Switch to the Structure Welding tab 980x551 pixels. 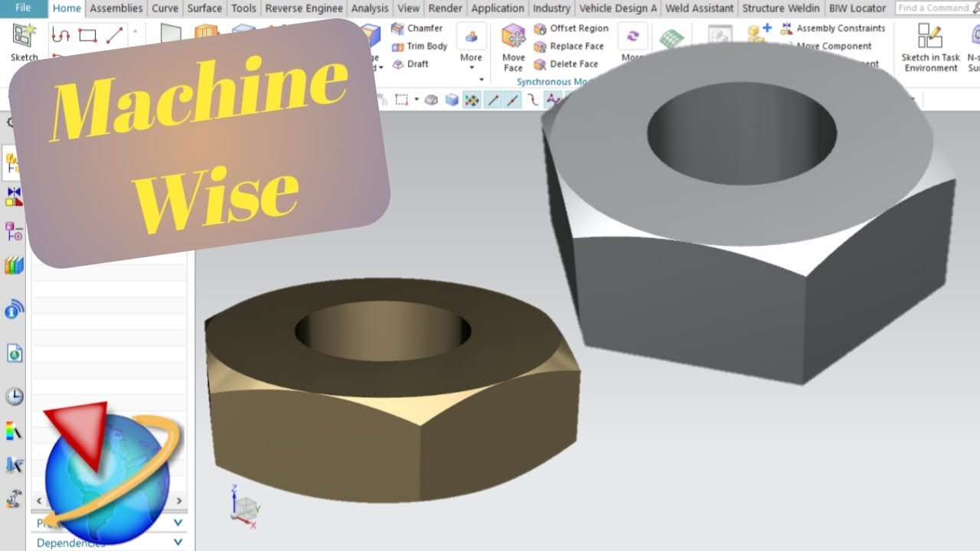pos(781,8)
